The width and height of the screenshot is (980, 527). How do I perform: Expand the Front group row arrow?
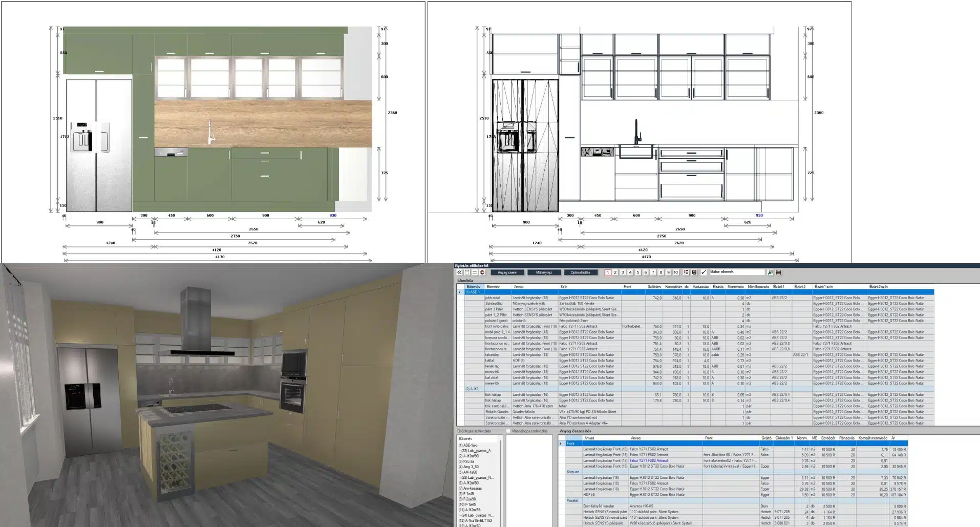pos(561,444)
